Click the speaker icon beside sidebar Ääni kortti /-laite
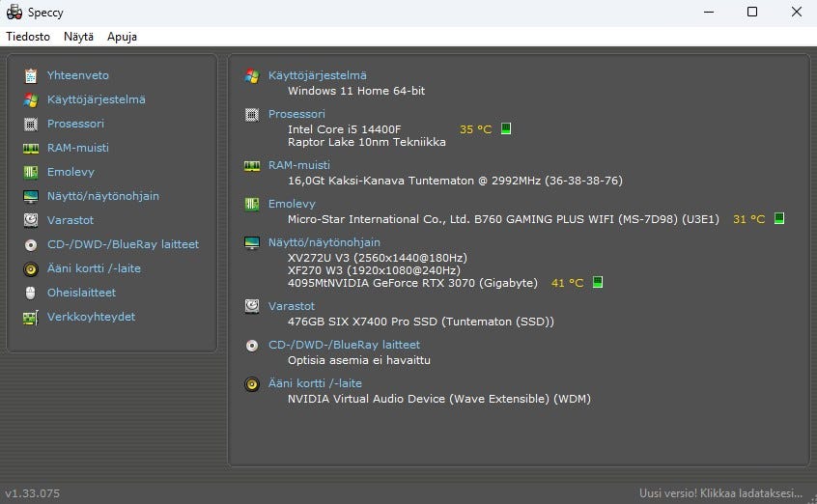 (x=31, y=269)
